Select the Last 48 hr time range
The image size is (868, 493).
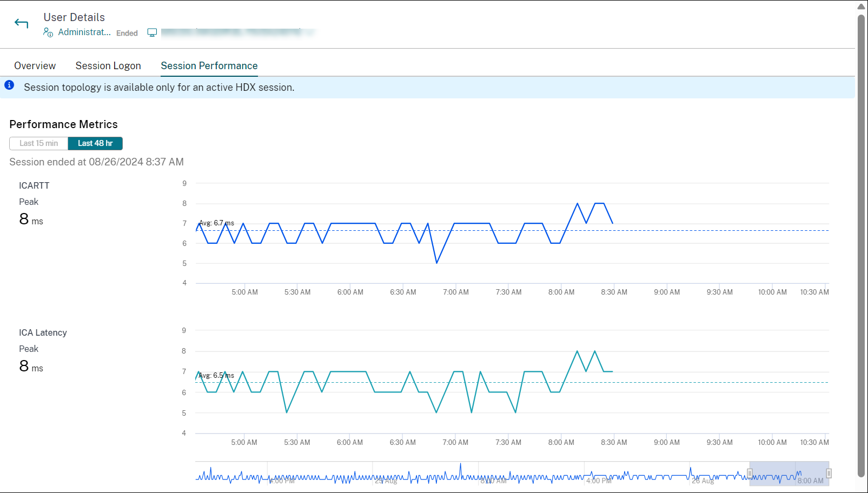click(95, 143)
